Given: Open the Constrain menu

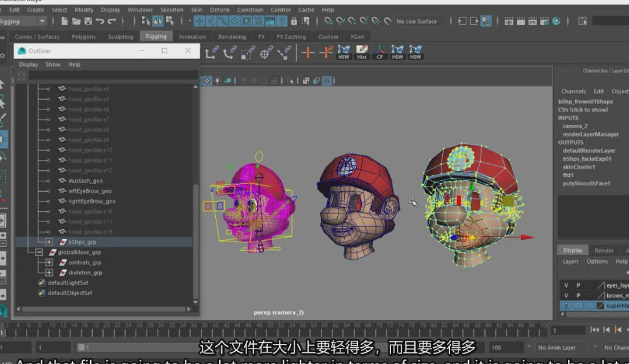Looking at the screenshot, I should coord(250,10).
